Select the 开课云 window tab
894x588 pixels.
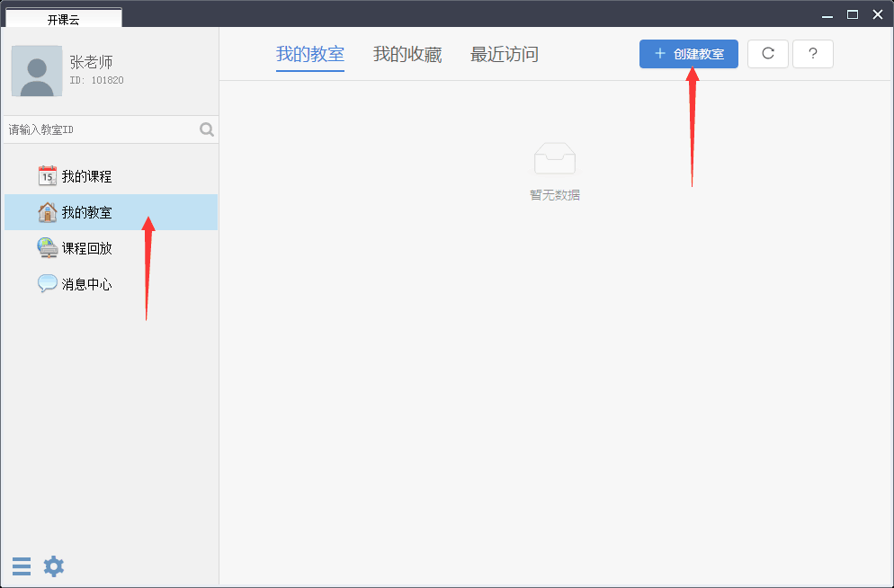63,18
